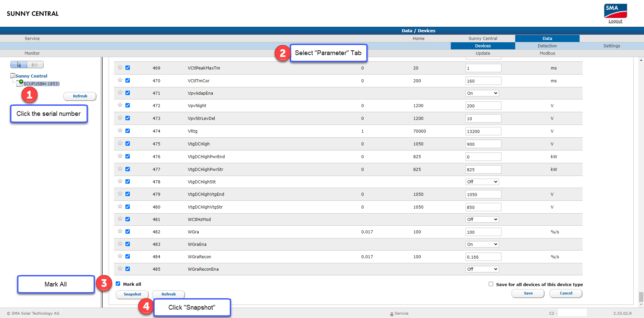Click the WGraRecon value field 0.166

point(483,257)
